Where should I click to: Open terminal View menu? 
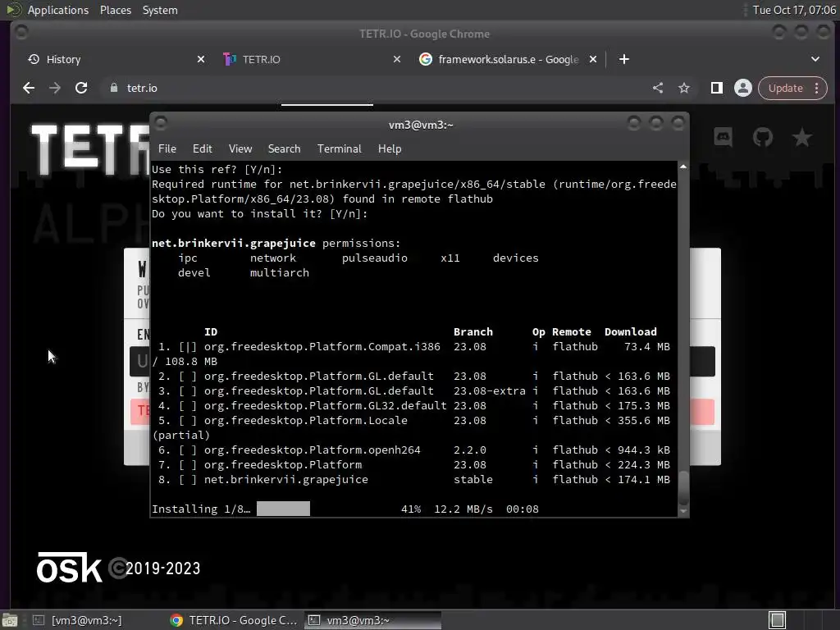pyautogui.click(x=240, y=149)
